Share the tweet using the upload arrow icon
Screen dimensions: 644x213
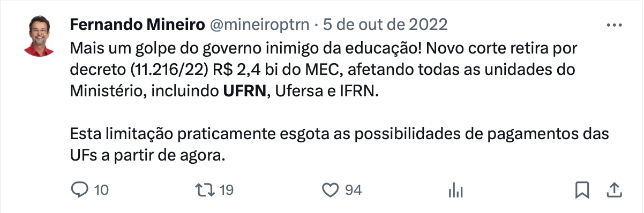click(615, 189)
